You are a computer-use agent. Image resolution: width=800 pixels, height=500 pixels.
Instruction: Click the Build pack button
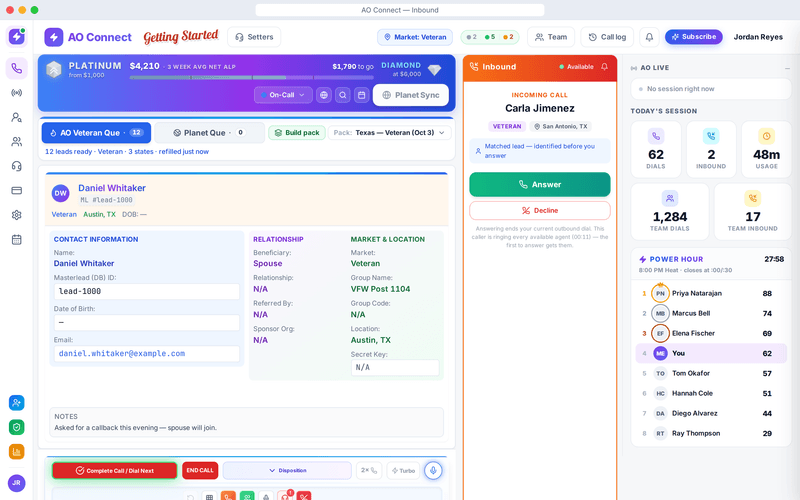pos(297,133)
